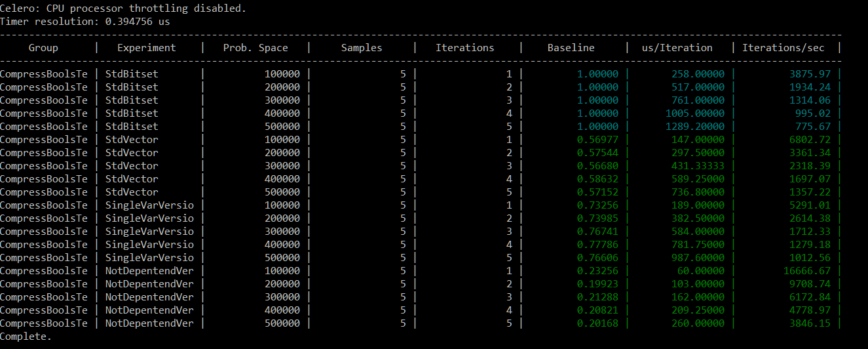
Task: Click the Iterations/sec value 3361.34
Action: [810, 153]
